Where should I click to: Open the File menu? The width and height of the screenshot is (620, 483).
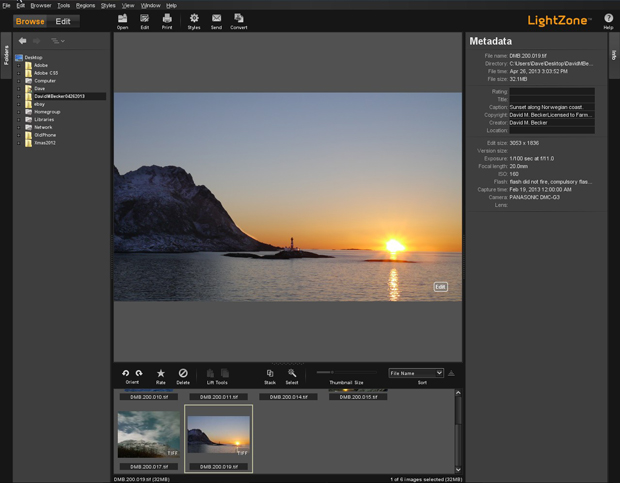(6, 6)
